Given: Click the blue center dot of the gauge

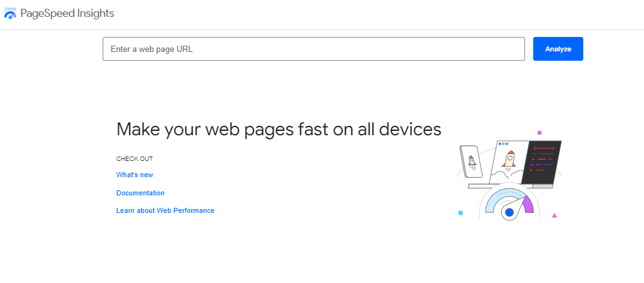Looking at the screenshot, I should (x=509, y=213).
